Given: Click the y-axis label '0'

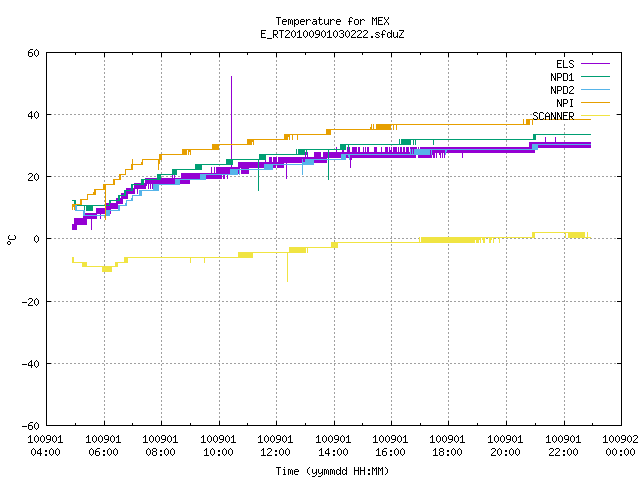Looking at the screenshot, I should 36,239.
